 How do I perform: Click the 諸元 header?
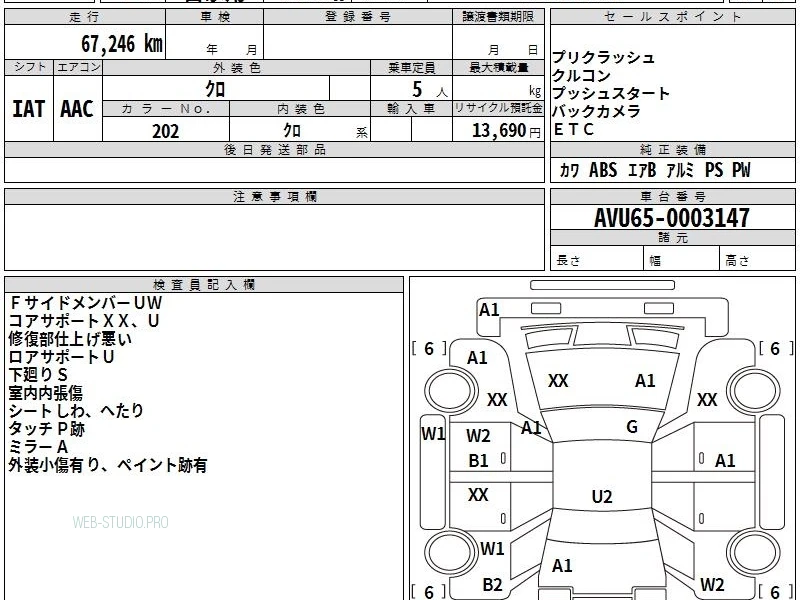tap(672, 238)
